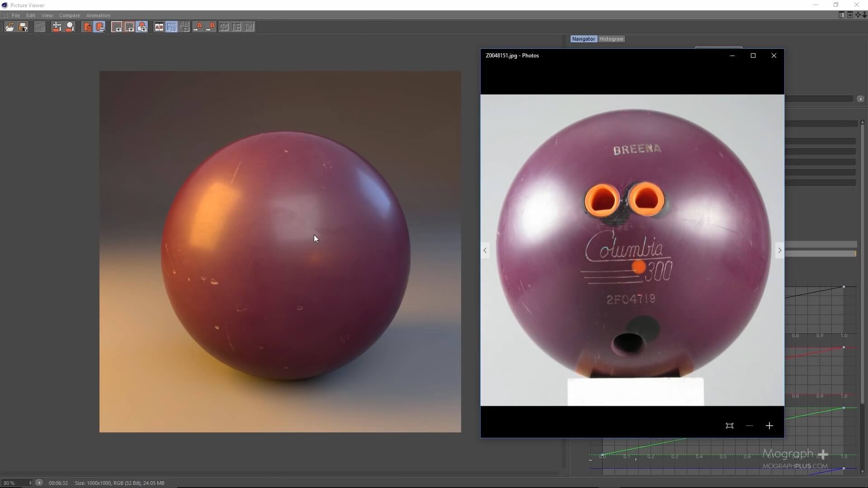
Task: Open the Compare menu
Action: [x=69, y=15]
